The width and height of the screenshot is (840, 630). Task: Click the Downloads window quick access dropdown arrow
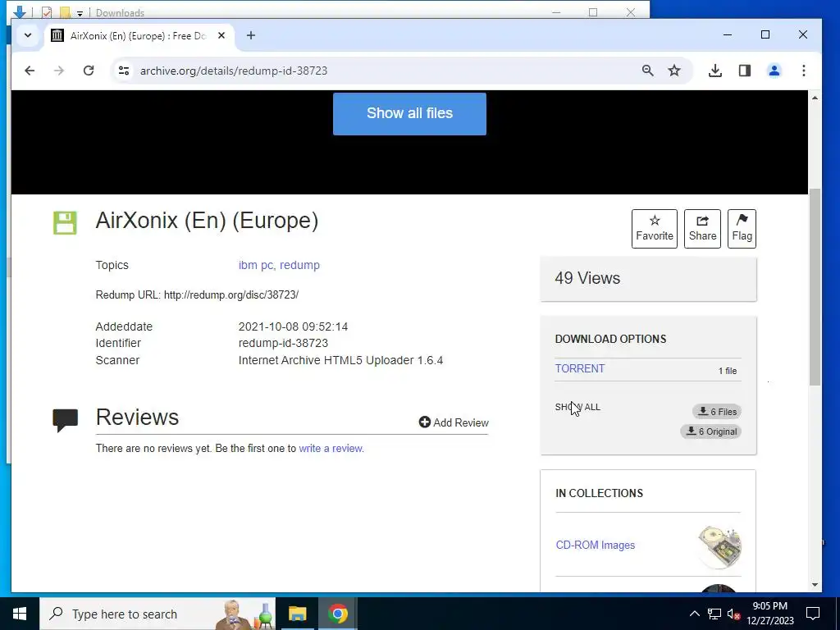pos(80,13)
